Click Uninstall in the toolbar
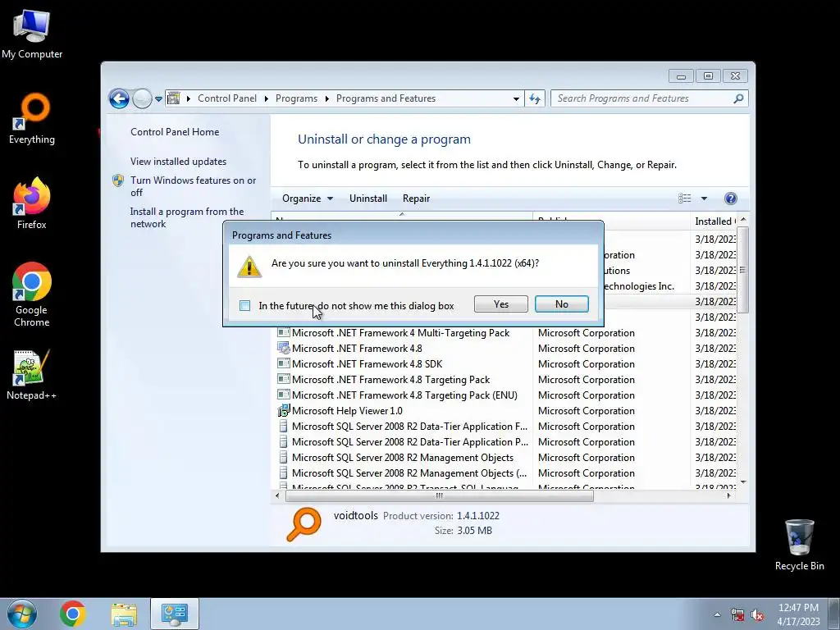This screenshot has width=840, height=630. 368,199
